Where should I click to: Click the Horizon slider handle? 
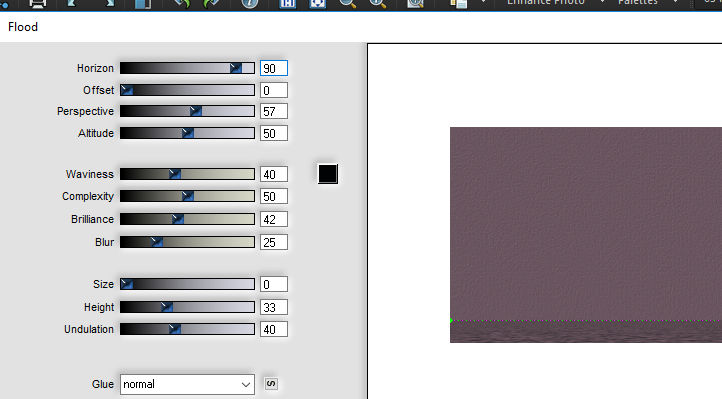pos(235,68)
